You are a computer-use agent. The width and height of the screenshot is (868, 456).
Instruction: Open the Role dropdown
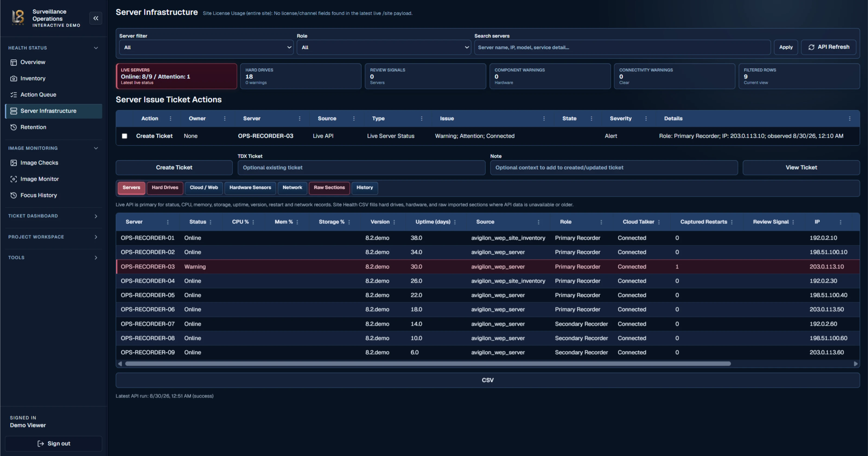click(x=384, y=47)
